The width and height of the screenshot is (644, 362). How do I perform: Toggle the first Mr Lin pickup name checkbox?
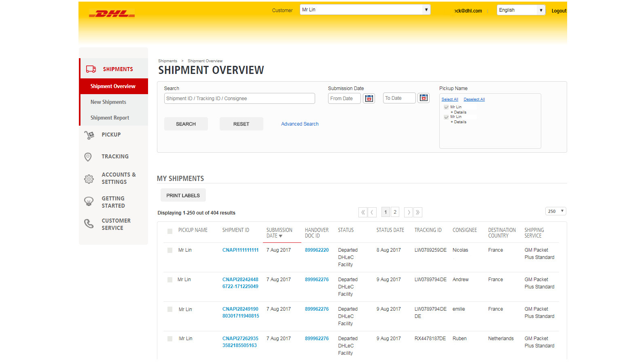[x=446, y=107]
